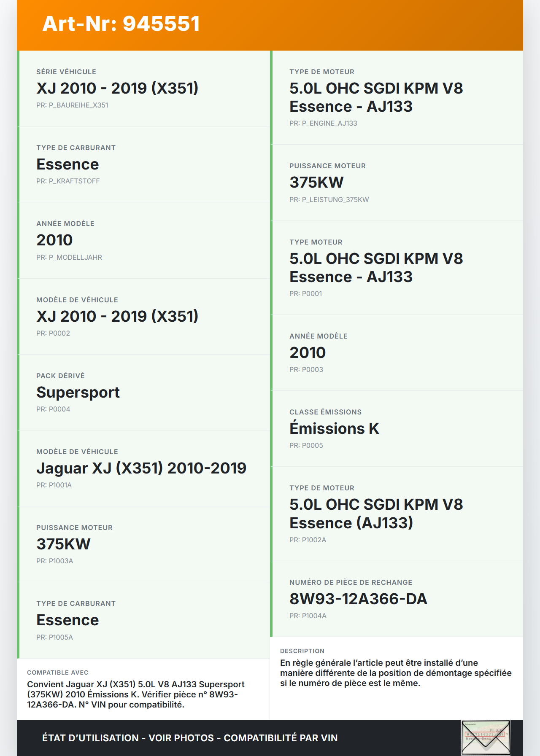Click the PR: P1002A engine code
540x756 pixels.
coord(308,540)
